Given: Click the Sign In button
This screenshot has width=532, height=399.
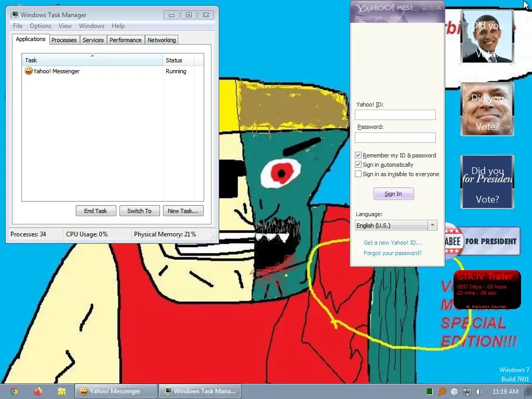Looking at the screenshot, I should 394,194.
